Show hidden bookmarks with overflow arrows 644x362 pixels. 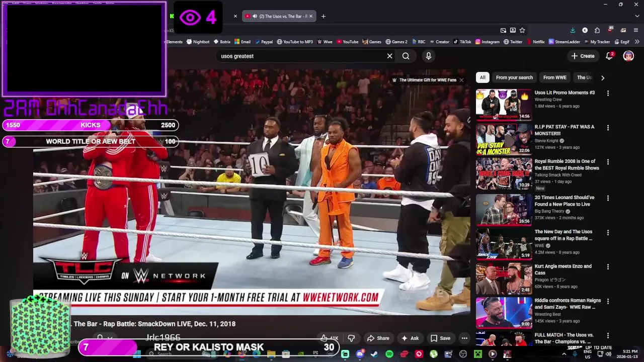point(637,42)
